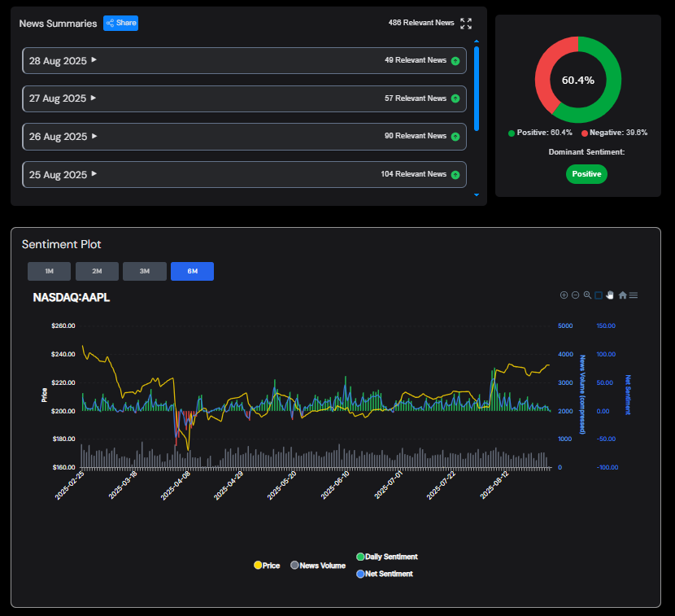Toggle the Positive slice in donut legend
The image size is (675, 616).
tap(540, 133)
